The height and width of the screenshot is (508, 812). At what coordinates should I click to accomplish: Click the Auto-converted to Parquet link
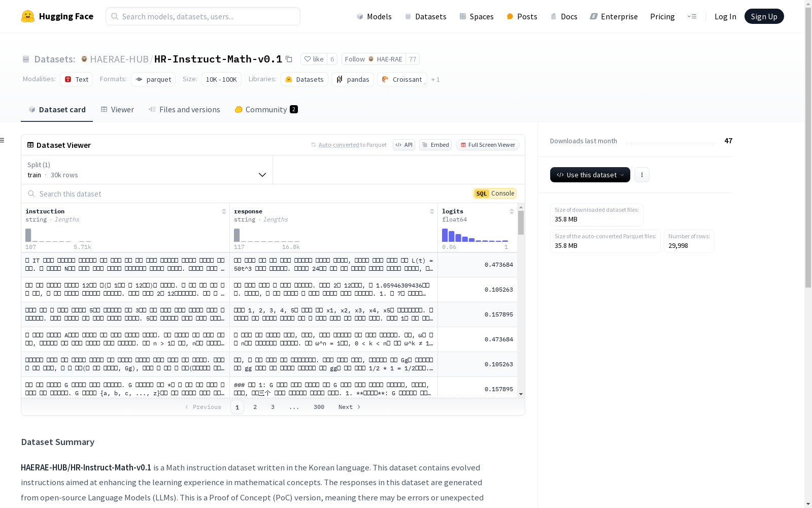pos(339,145)
